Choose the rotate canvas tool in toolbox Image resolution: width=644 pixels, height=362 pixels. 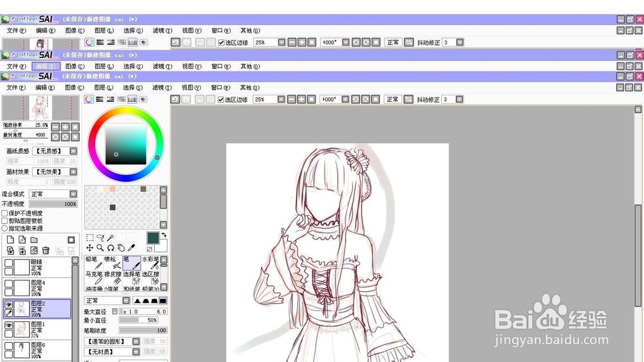111,248
